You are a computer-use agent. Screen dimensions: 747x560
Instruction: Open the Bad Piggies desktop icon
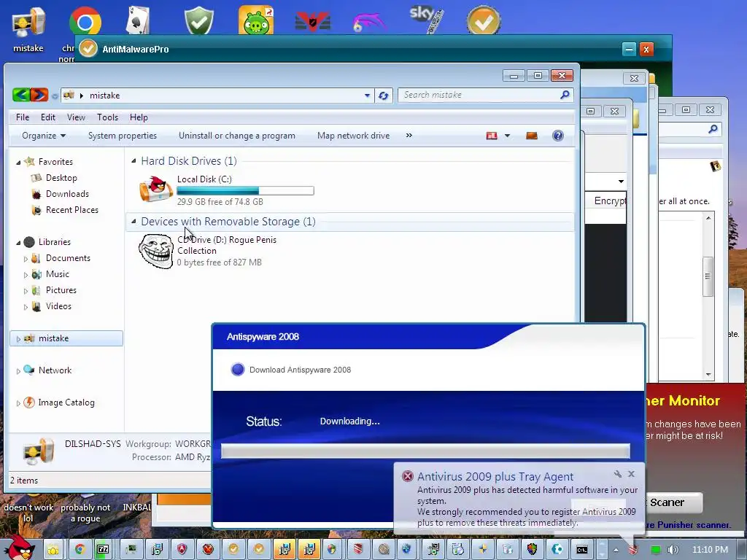point(256,20)
